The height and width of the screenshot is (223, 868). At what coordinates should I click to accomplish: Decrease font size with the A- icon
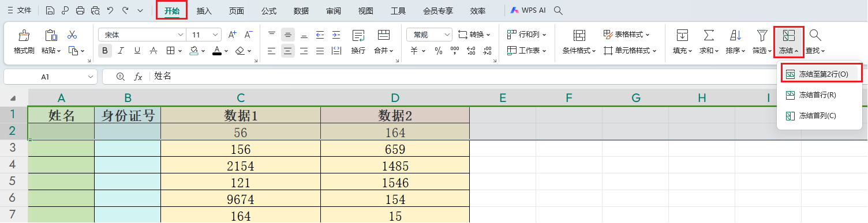pos(248,35)
